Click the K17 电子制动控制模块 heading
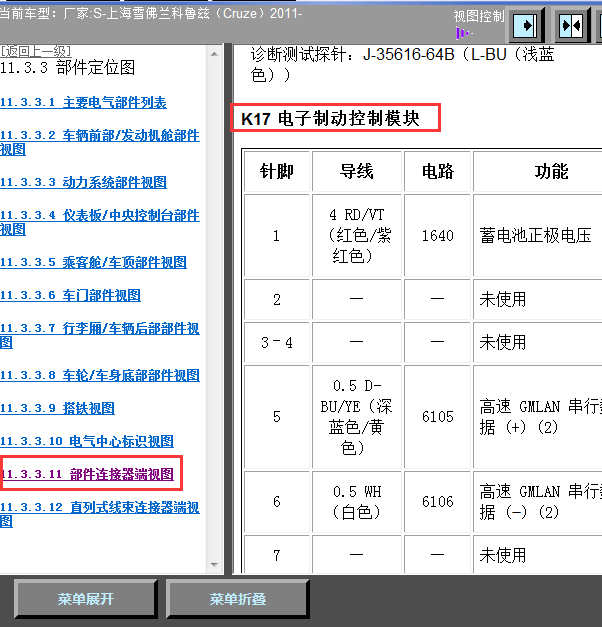 coord(330,119)
